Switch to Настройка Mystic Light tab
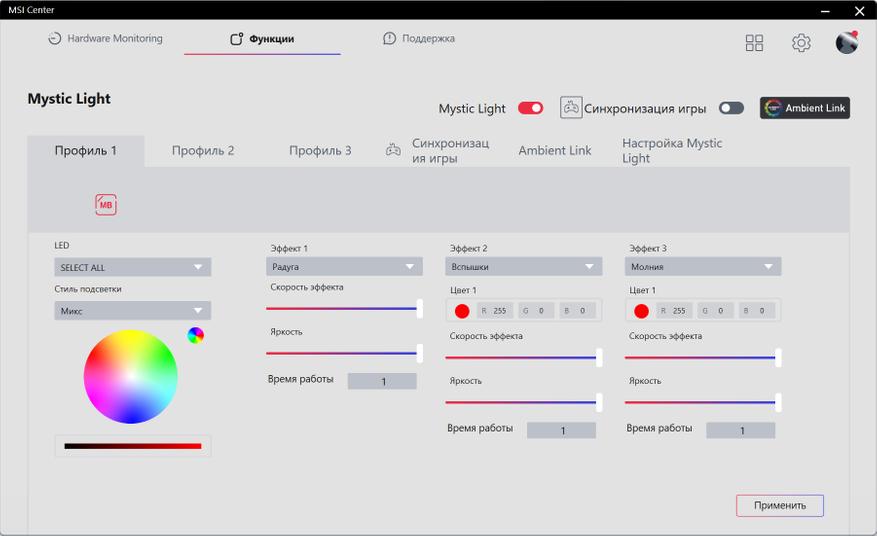Screen dimensions: 877x536 pos(671,151)
